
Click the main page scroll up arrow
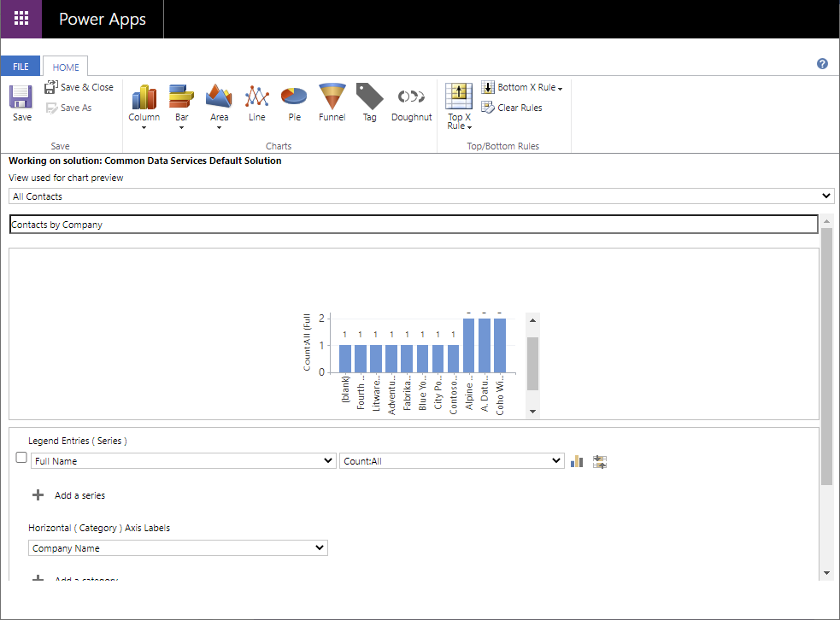(x=826, y=221)
